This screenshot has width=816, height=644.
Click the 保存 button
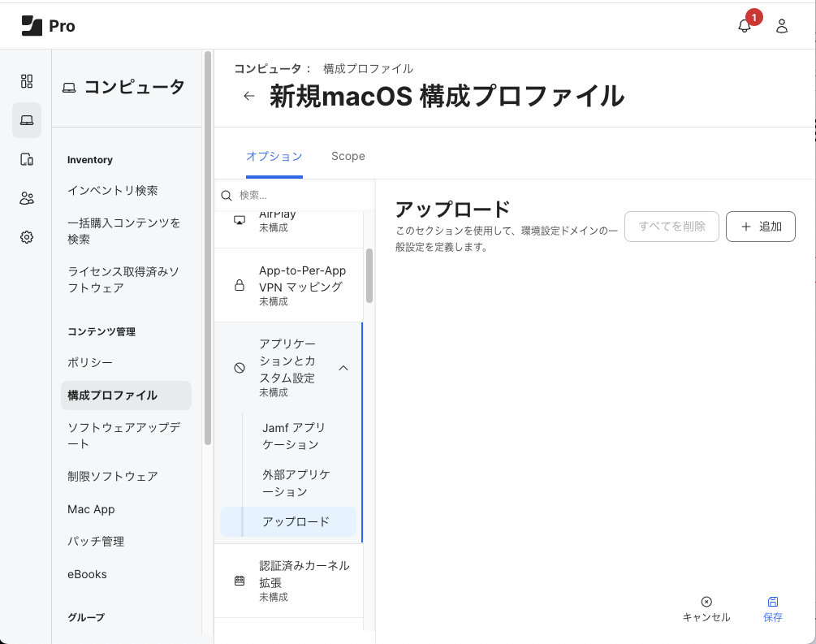(772, 609)
